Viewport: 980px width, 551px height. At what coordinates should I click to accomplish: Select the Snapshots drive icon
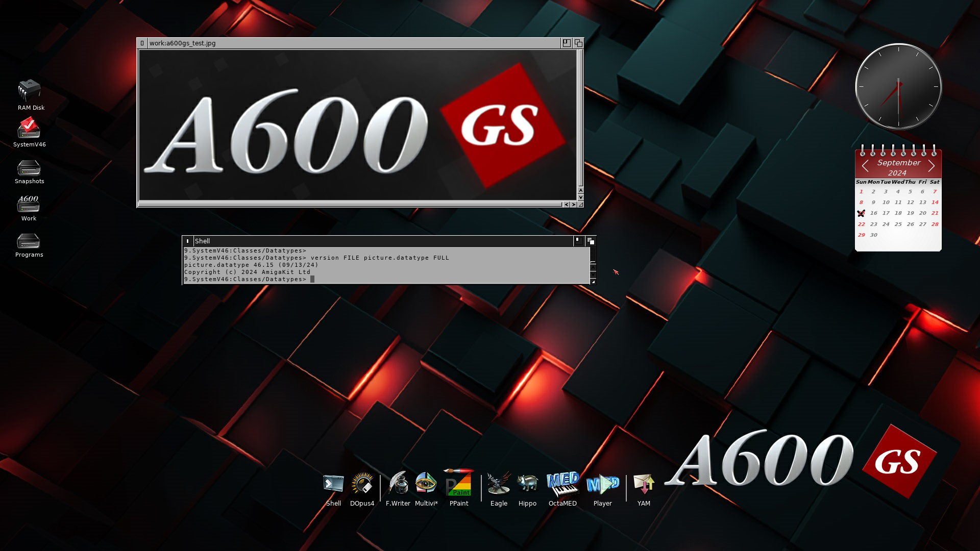pos(29,172)
